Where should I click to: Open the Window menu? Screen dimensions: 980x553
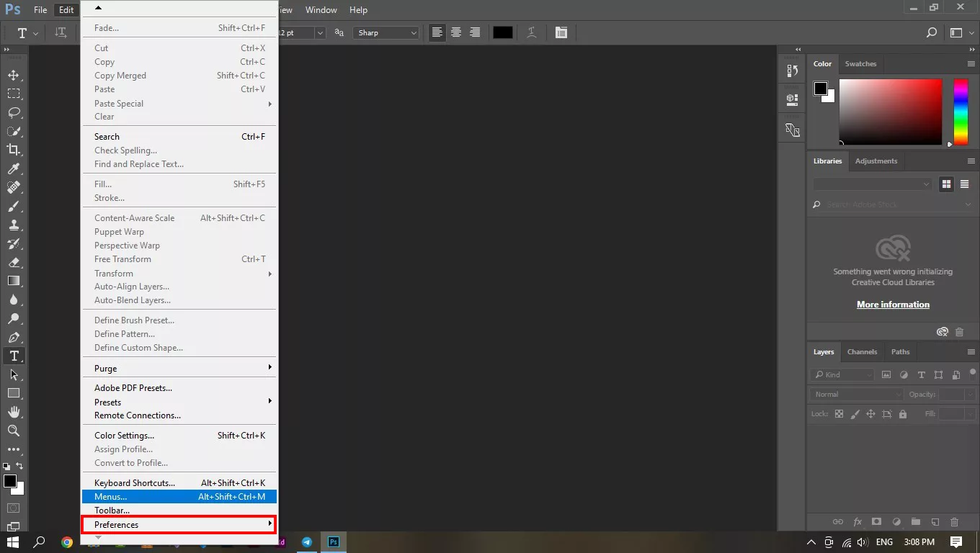coord(321,10)
